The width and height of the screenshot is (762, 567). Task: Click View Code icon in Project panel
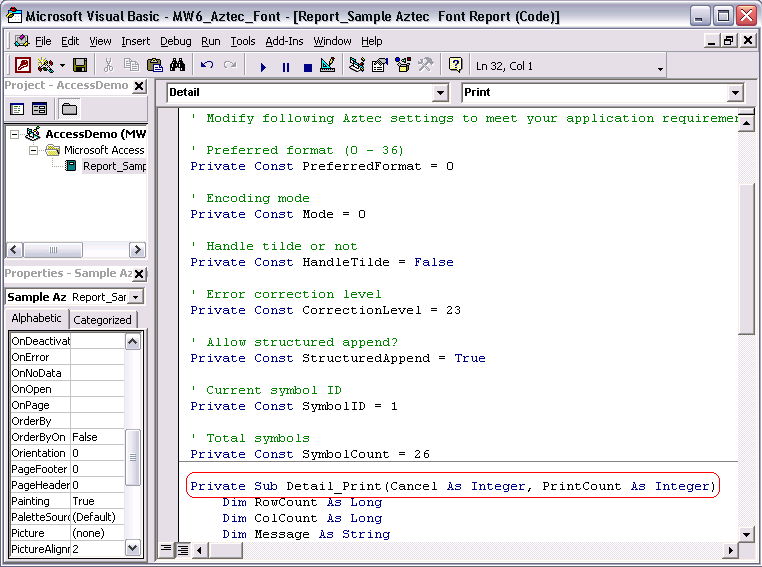point(17,109)
